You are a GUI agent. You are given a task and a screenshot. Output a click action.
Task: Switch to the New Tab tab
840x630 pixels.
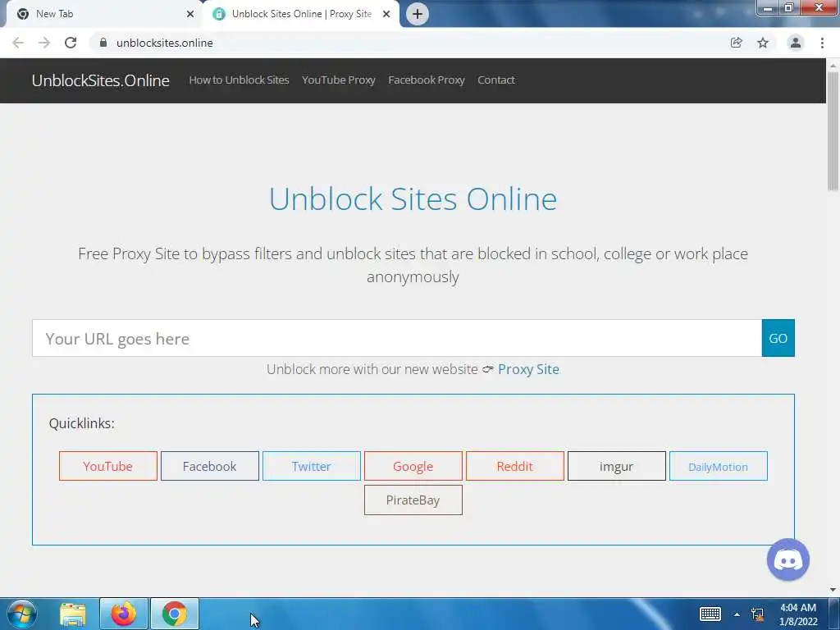point(100,14)
